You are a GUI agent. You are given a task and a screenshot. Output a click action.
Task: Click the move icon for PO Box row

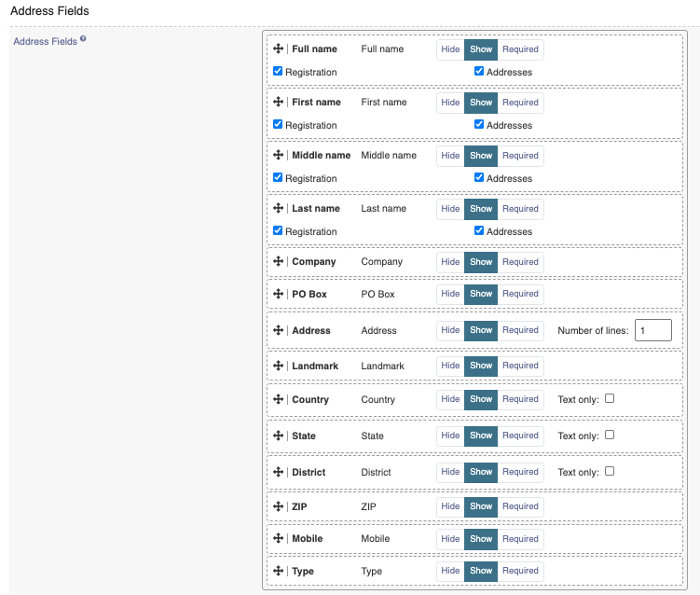point(278,294)
